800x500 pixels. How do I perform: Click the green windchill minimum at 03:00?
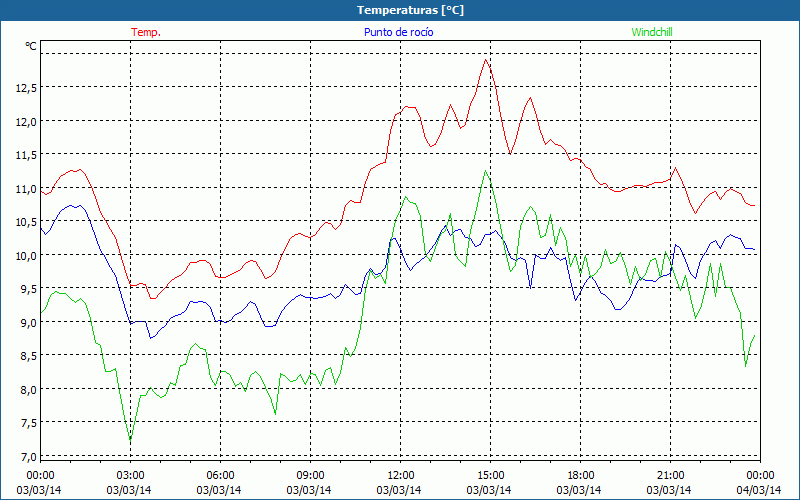coord(130,441)
